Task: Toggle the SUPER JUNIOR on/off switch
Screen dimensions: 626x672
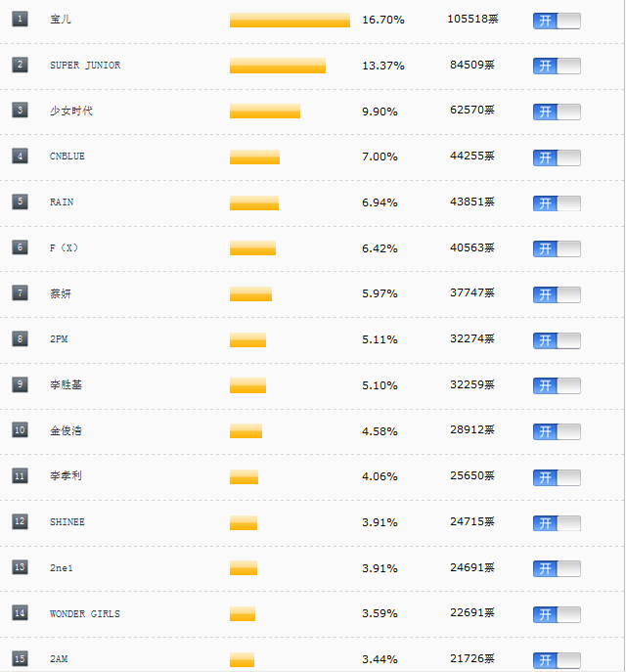Action: (x=557, y=66)
